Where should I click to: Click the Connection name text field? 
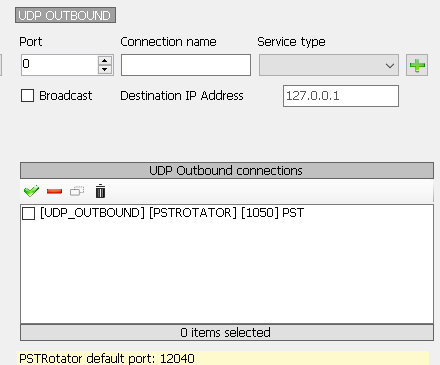[186, 65]
